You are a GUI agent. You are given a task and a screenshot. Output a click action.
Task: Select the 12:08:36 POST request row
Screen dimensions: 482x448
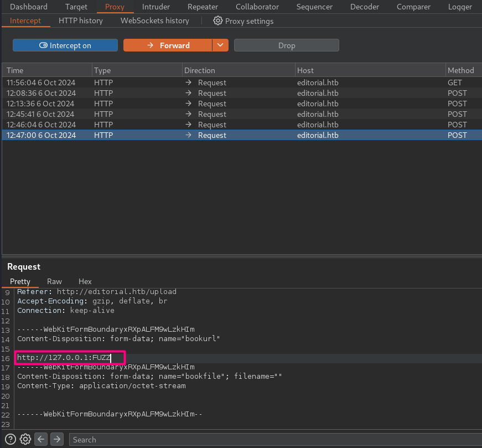pos(242,93)
